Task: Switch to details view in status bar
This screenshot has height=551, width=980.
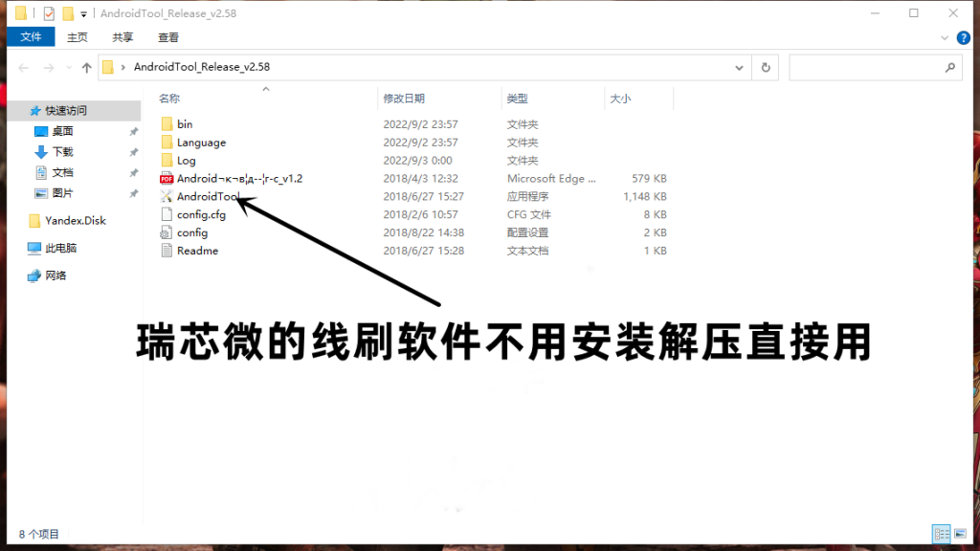Action: [x=941, y=534]
